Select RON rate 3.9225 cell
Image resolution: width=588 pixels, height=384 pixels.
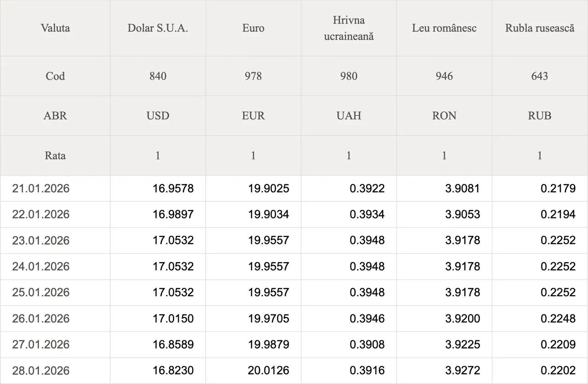[462, 344]
